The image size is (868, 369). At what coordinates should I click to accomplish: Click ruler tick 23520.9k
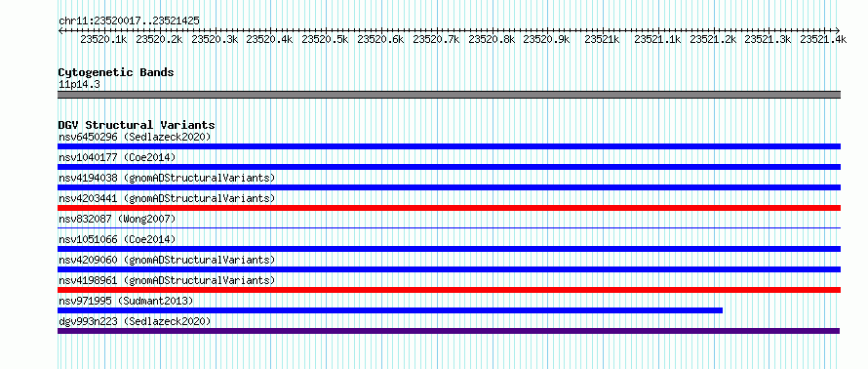pos(547,39)
